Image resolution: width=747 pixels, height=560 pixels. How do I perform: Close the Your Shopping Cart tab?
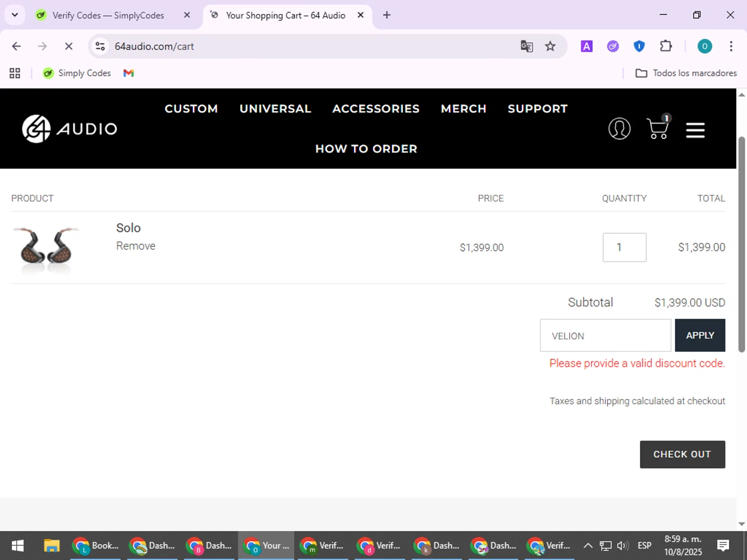tap(361, 15)
